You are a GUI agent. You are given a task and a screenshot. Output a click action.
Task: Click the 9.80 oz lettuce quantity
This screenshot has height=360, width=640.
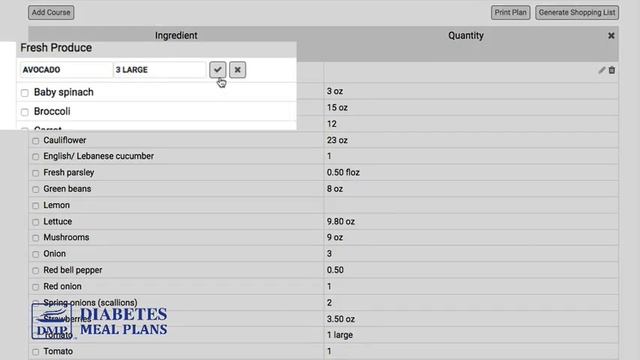coord(340,221)
